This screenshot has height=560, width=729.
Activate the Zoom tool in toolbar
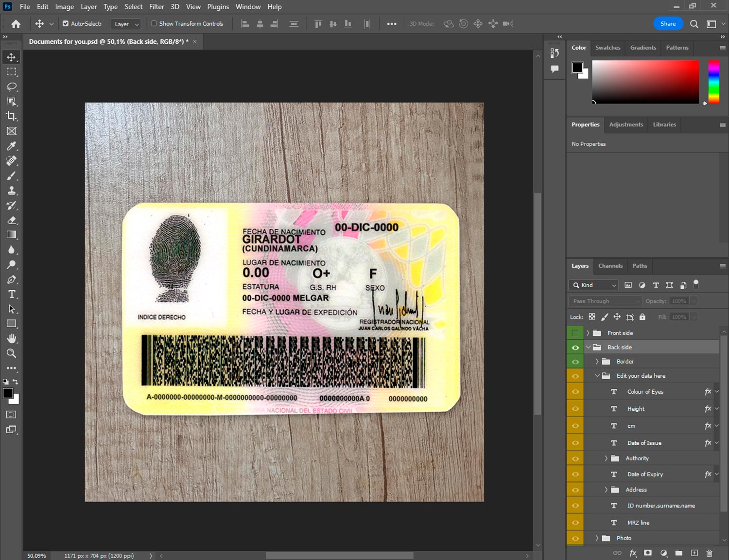pyautogui.click(x=11, y=353)
